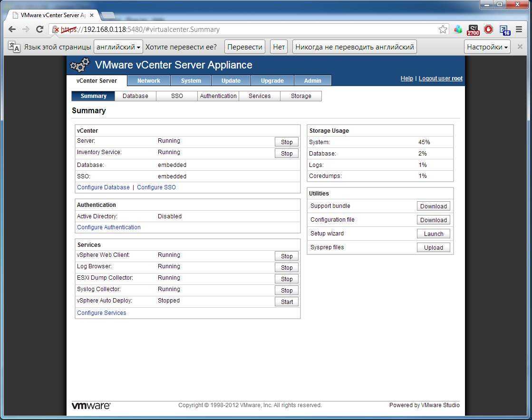This screenshot has width=532, height=420.
Task: Go back with the browser back arrow
Action: [12, 29]
